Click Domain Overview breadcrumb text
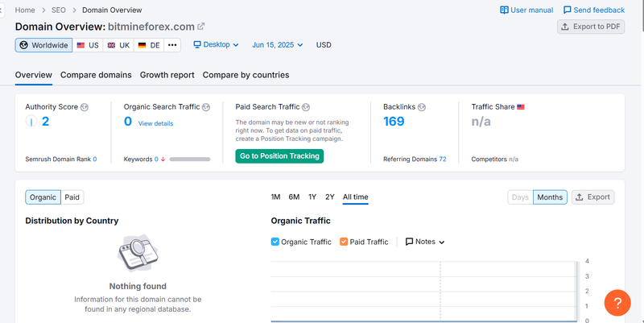644x323 pixels. (x=112, y=10)
